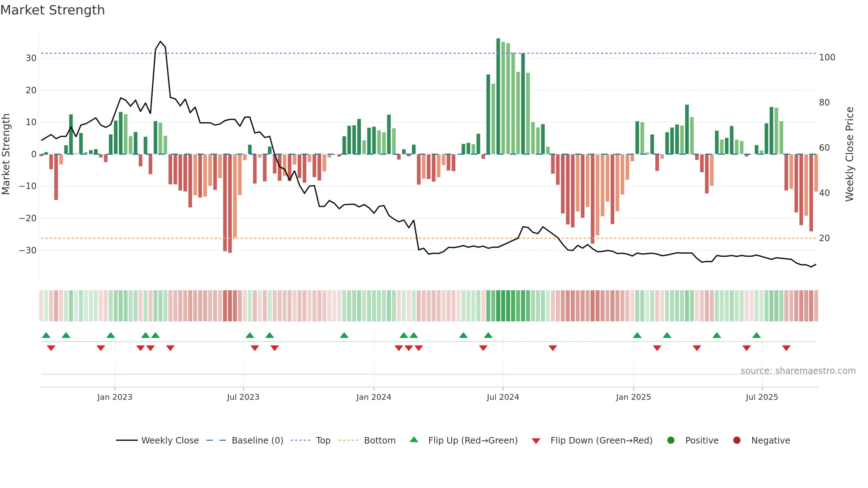Click the 80 tick on the price axis
The image size is (868, 488).
824,103
